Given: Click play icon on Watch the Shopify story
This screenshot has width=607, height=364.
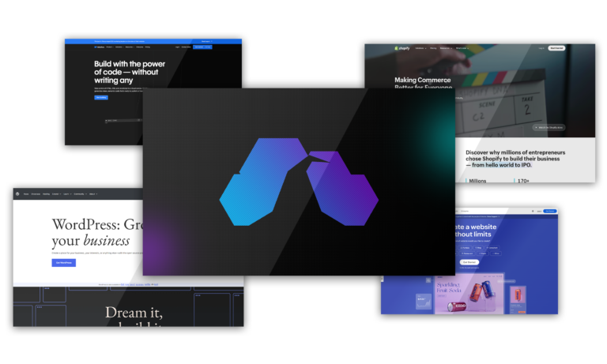Looking at the screenshot, I should pos(537,127).
